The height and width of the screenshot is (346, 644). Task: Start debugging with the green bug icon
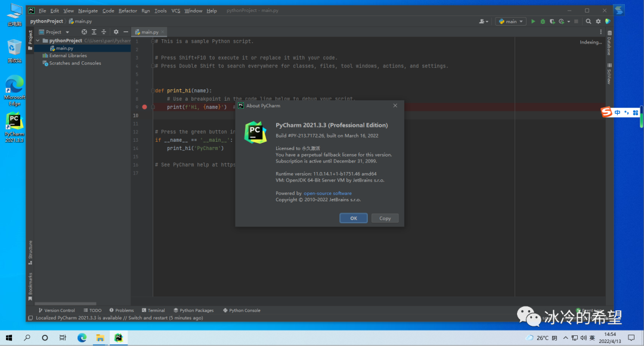tap(543, 21)
